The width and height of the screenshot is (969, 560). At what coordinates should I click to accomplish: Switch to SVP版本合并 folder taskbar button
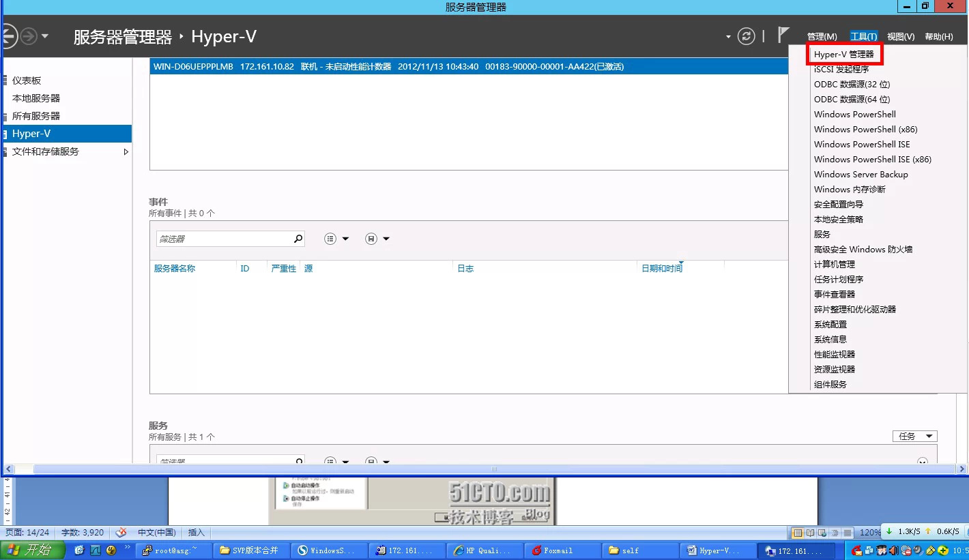pyautogui.click(x=250, y=550)
